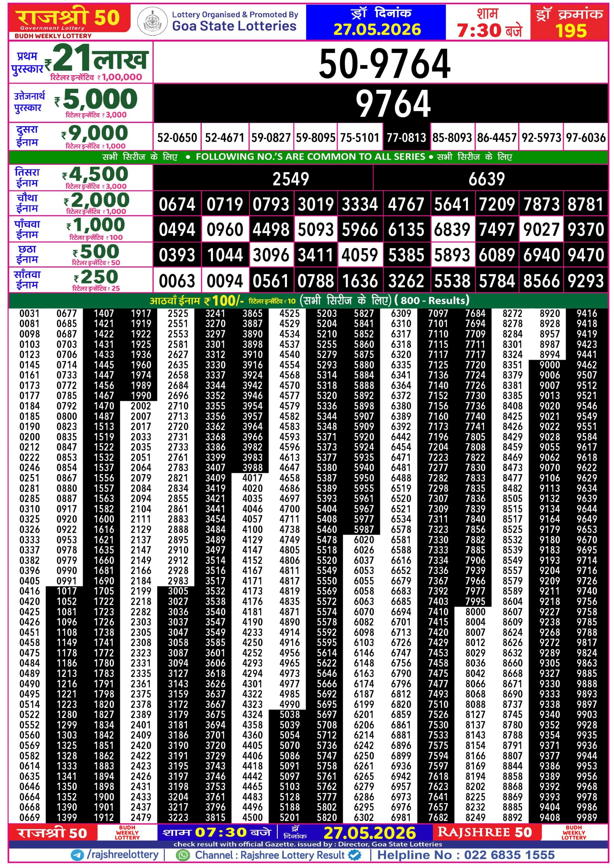Click draw number 195 in the red box
This screenshot has height=868, width=614.
pyautogui.click(x=571, y=31)
